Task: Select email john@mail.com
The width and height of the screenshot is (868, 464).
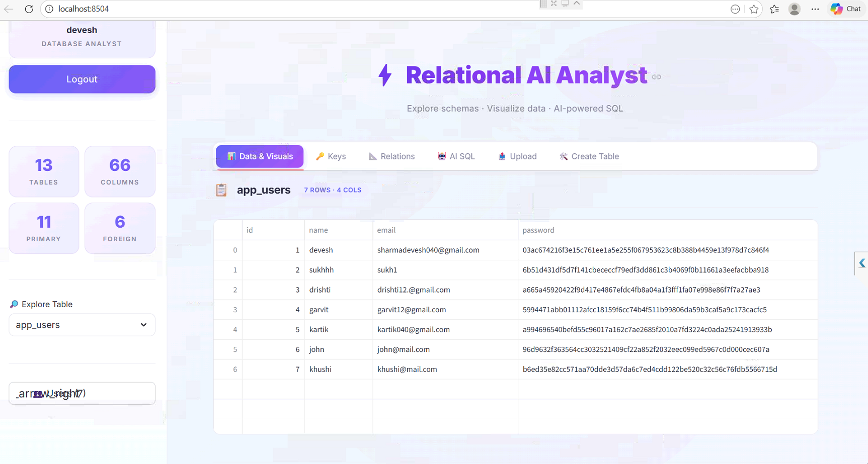Action: pos(445,349)
